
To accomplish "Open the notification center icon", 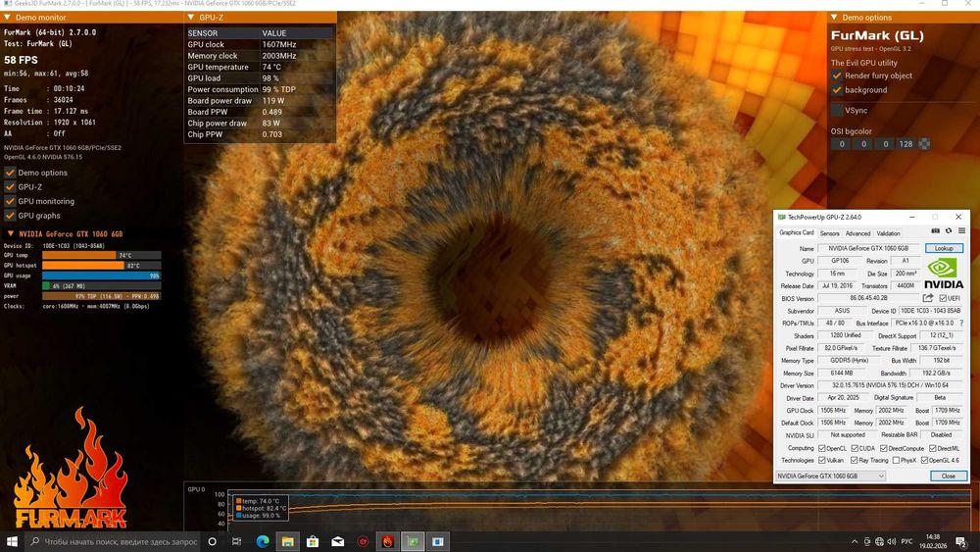I will tap(961, 541).
